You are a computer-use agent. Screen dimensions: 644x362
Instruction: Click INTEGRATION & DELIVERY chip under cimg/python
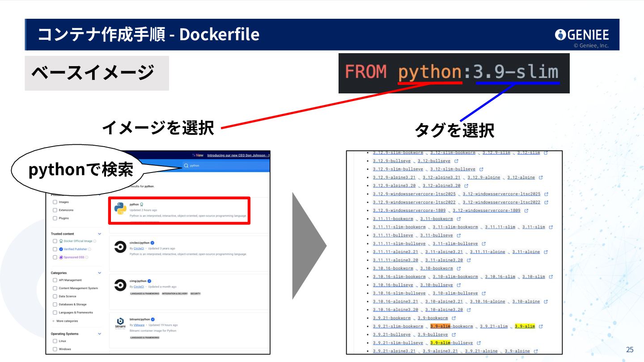point(175,294)
